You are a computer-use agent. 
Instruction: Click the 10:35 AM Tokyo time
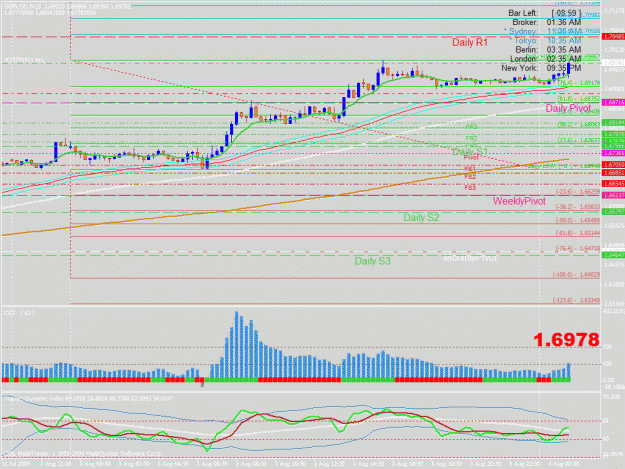[564, 41]
